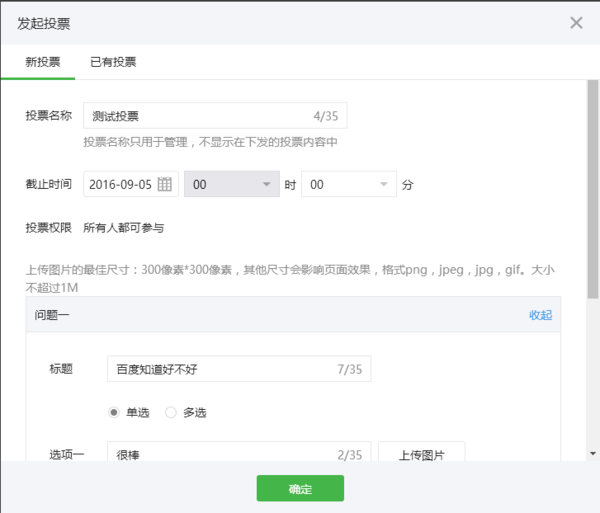The height and width of the screenshot is (513, 600).
Task: Click the 单选 label text
Action: [x=138, y=412]
